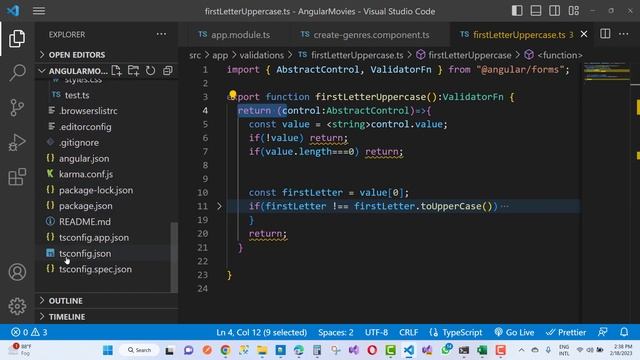Customize layout icon in title bar
The height and width of the screenshot is (360, 640).
click(573, 11)
